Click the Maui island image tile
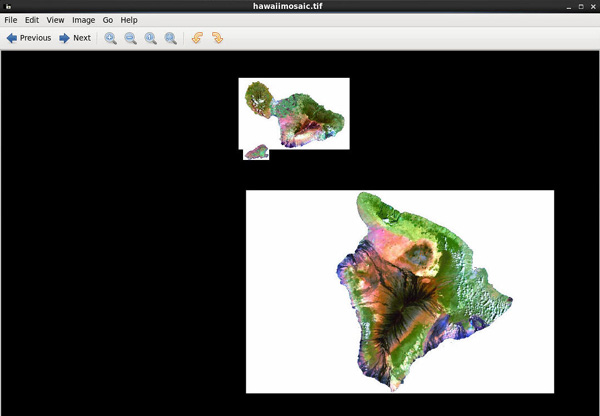The height and width of the screenshot is (416, 600). pyautogui.click(x=294, y=114)
